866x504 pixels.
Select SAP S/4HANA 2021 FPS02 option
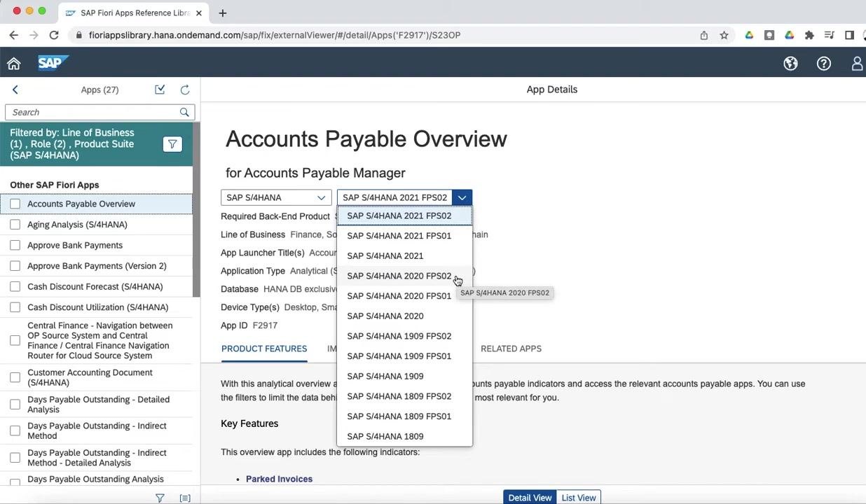pyautogui.click(x=405, y=216)
